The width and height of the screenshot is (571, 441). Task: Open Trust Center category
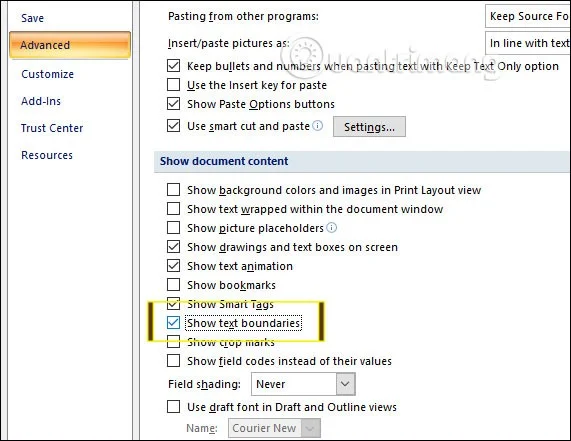pos(52,128)
